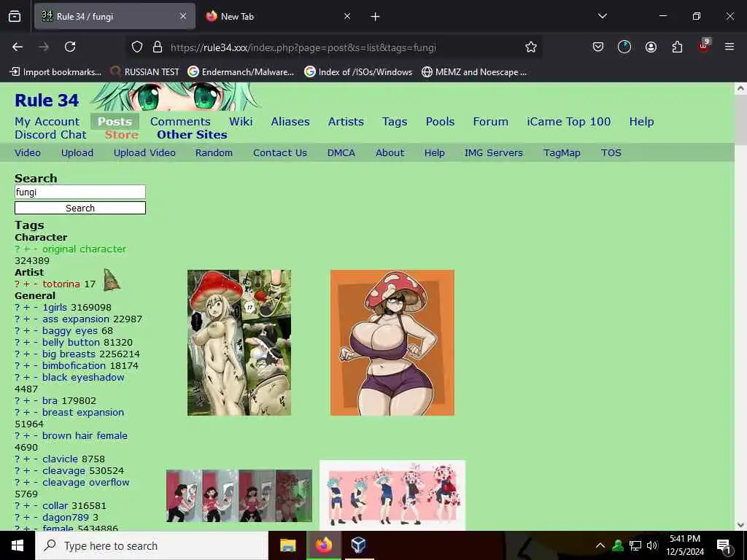This screenshot has width=747, height=560.
Task: Open the Comments section
Action: pyautogui.click(x=180, y=122)
